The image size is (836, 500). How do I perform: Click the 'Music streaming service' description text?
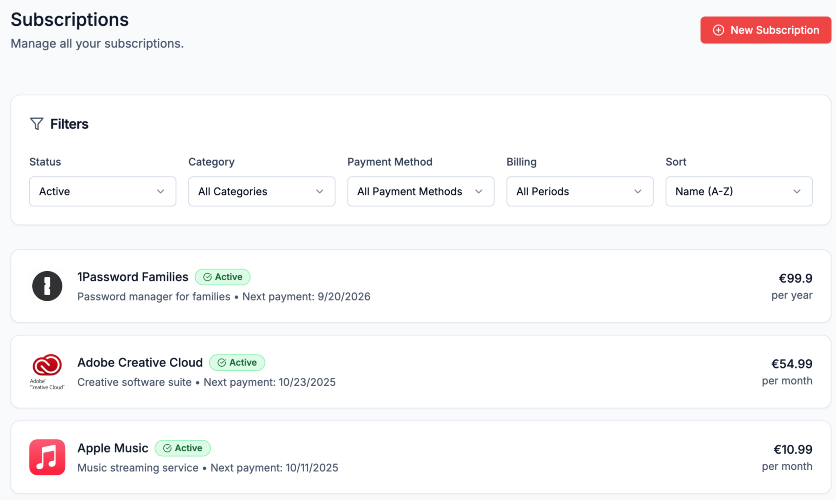138,468
